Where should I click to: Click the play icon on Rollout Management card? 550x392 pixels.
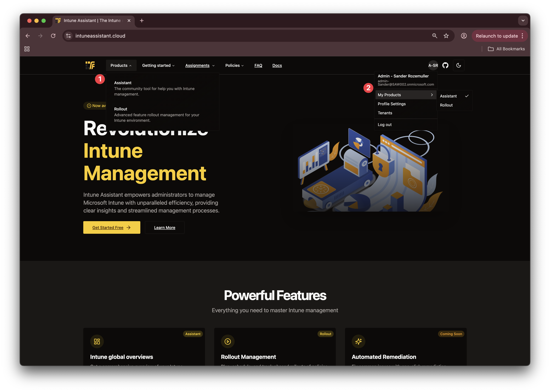[228, 341]
